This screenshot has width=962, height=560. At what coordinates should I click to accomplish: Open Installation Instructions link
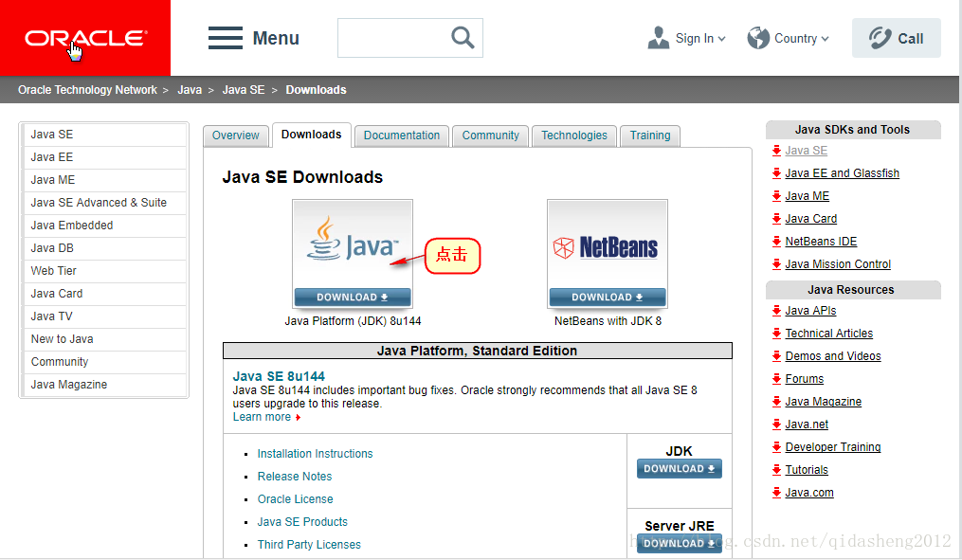tap(315, 453)
